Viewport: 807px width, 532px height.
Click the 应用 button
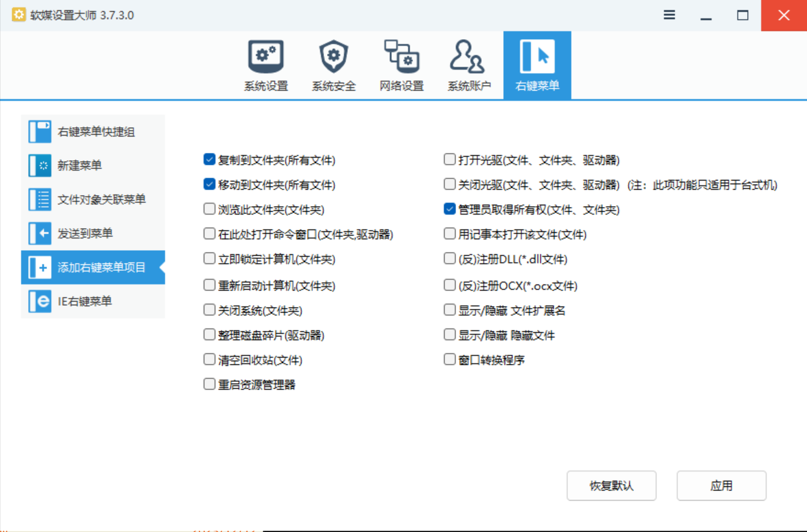click(x=721, y=486)
